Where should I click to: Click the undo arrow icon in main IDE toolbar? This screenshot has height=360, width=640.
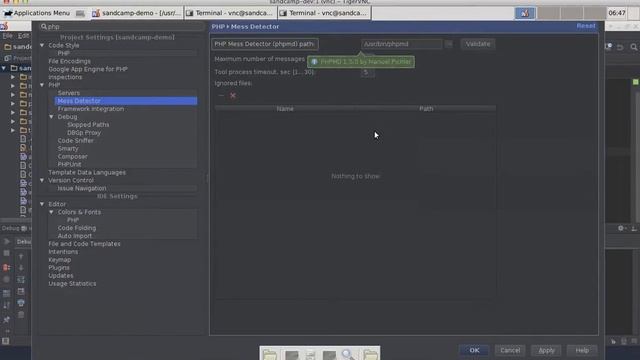[620, 47]
